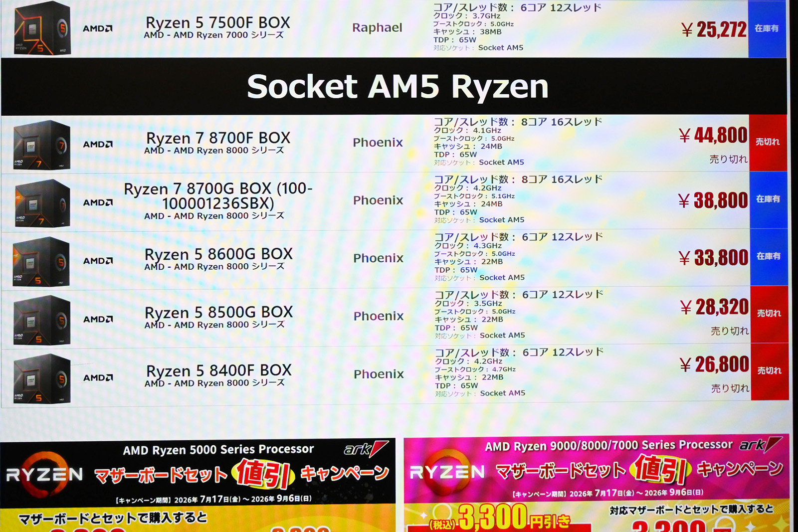Click the 38MB cache spec of Ryzen 5 7500F
This screenshot has height=532, width=798.
491,32
